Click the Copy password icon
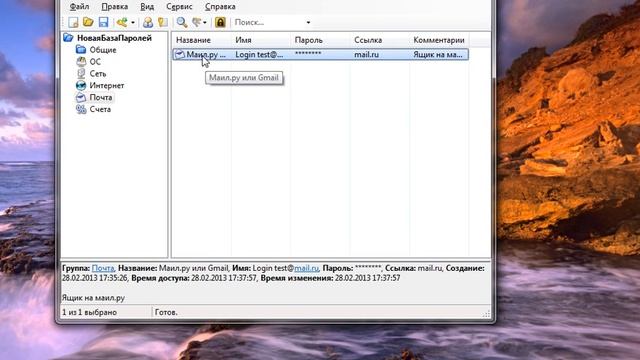 163,22
